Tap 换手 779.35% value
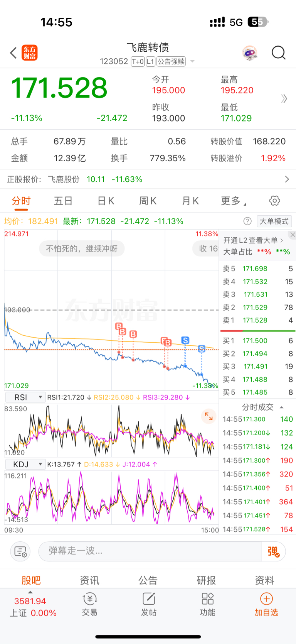296x644 pixels. pos(168,158)
